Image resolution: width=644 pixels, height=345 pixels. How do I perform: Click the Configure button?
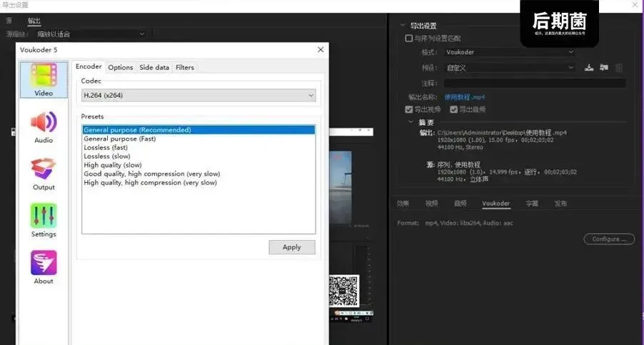tap(609, 239)
